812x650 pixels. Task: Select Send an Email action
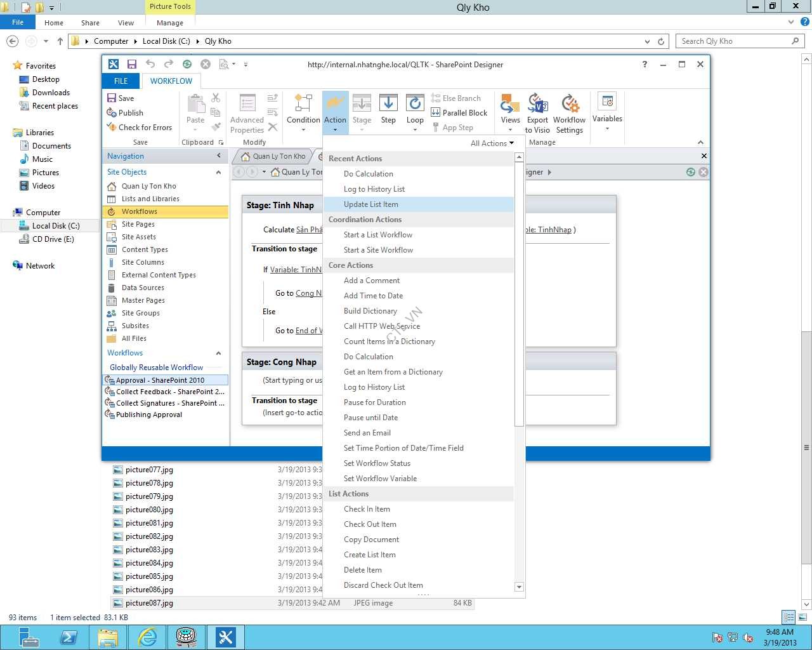pos(367,433)
